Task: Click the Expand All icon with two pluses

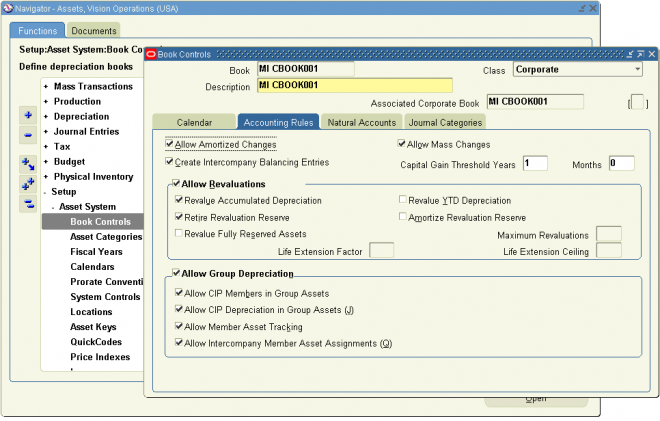Action: click(x=28, y=184)
